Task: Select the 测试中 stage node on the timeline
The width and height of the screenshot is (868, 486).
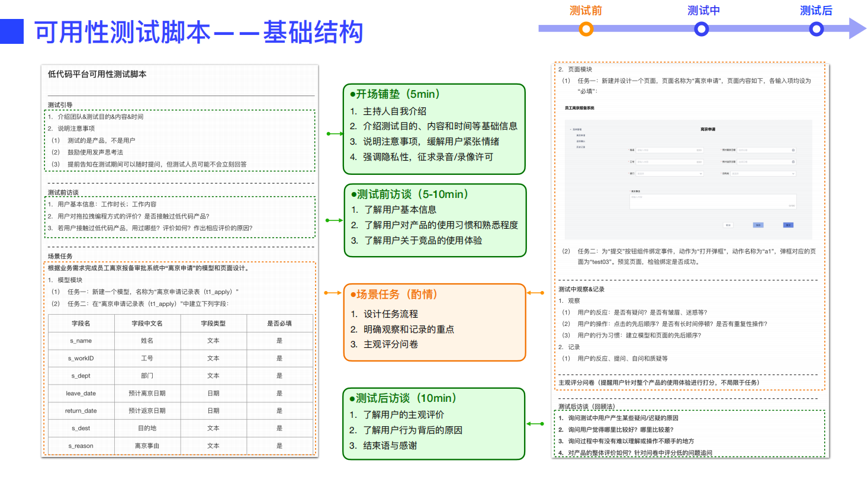Action: pyautogui.click(x=701, y=28)
